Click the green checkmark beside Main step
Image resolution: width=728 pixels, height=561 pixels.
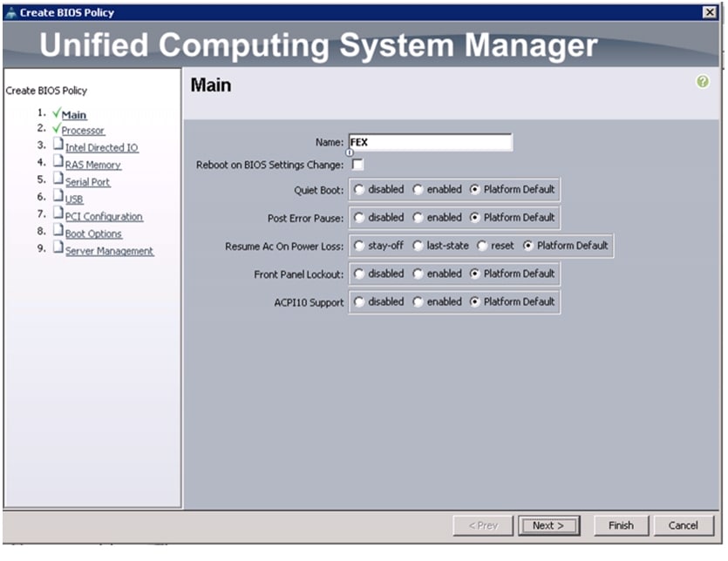click(x=57, y=112)
